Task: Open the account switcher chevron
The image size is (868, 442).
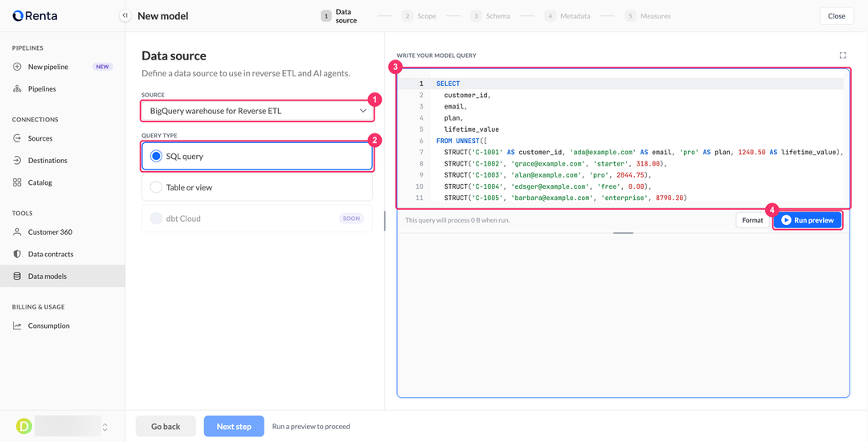Action: click(x=105, y=427)
